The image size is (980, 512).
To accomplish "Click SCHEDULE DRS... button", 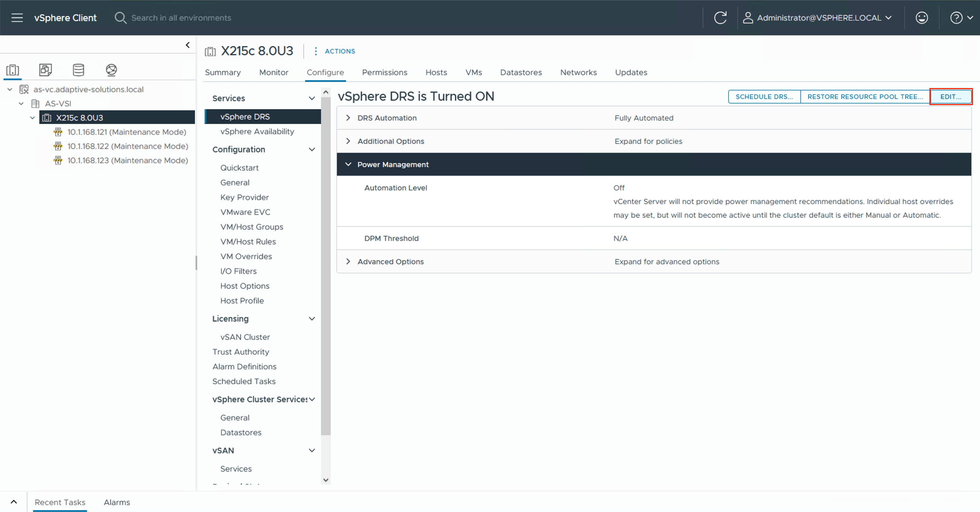I will click(764, 97).
